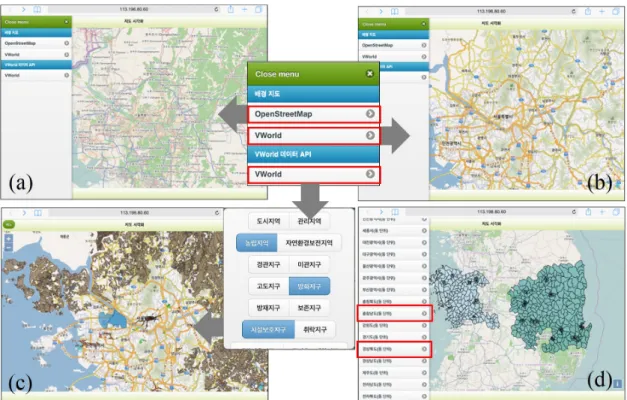Select bottom VWorld data API row in panel (a)
This screenshot has width=627, height=400.
point(36,75)
